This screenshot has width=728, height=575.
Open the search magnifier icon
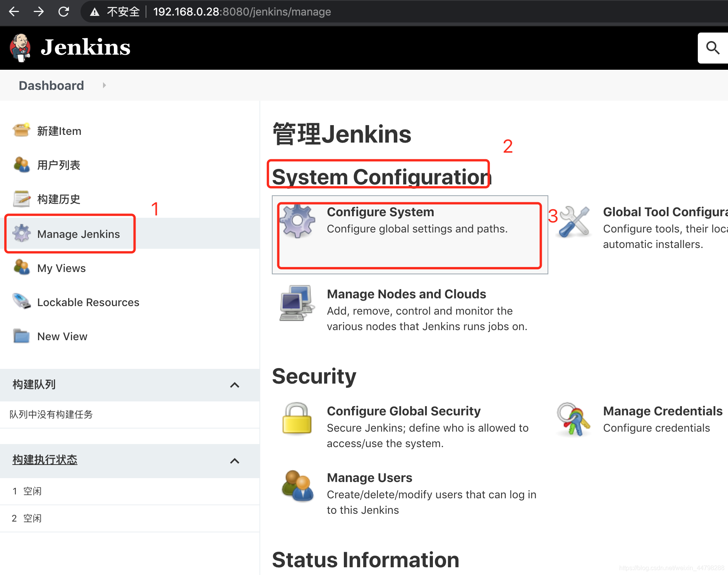(713, 48)
